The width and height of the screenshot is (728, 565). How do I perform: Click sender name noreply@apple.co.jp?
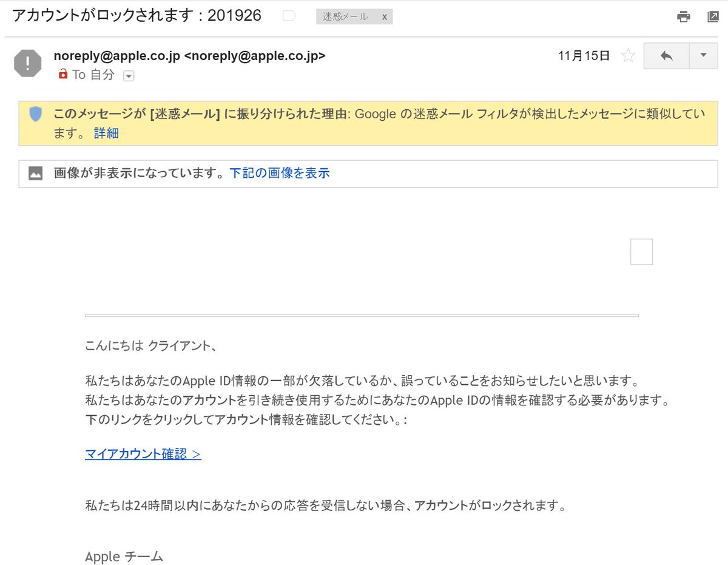tap(116, 56)
